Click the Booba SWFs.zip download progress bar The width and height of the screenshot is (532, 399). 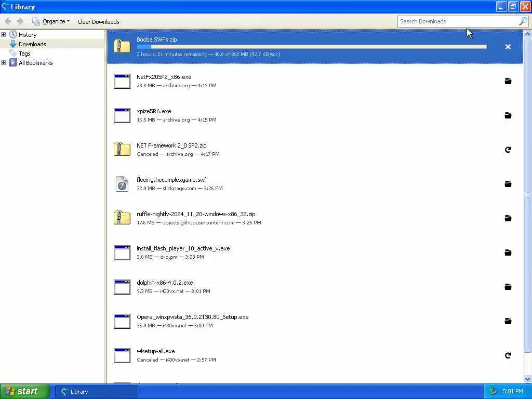[312, 47]
